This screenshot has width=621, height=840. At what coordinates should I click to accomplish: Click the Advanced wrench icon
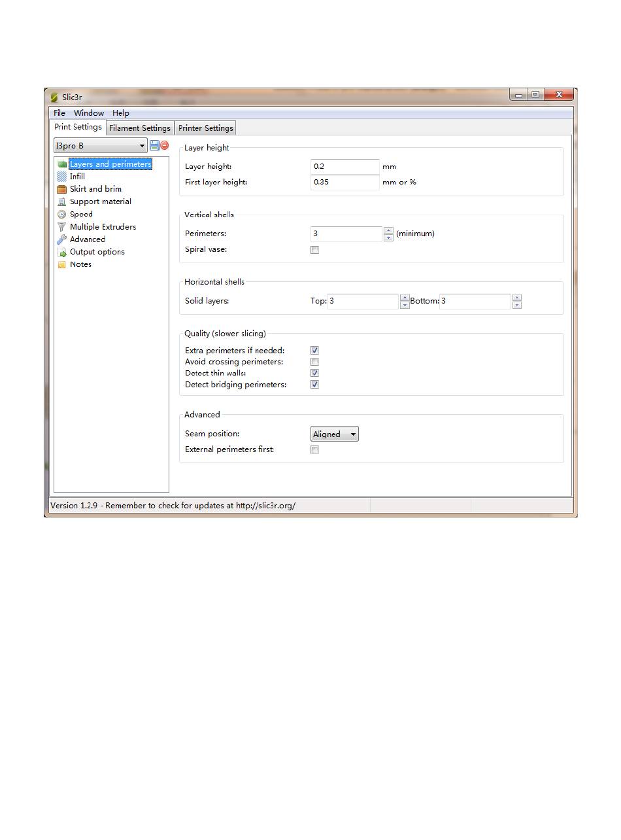click(x=62, y=239)
